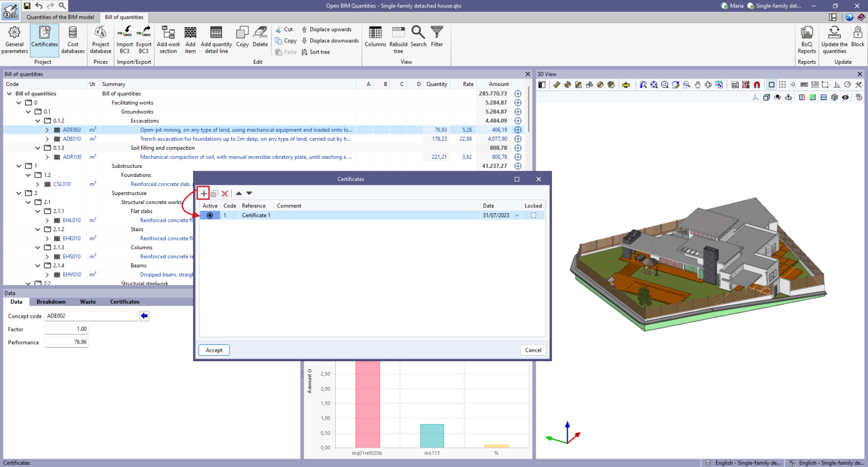
Task: Open General parameters settings
Action: click(x=15, y=40)
